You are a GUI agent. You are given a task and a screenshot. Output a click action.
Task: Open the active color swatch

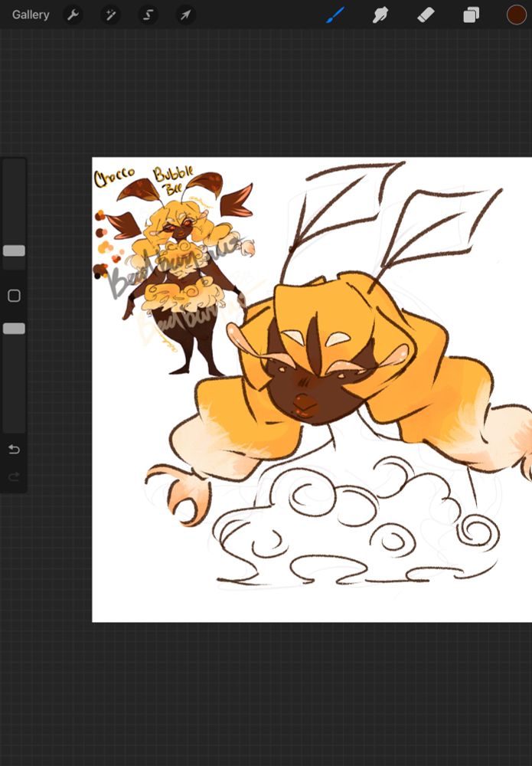click(x=516, y=15)
